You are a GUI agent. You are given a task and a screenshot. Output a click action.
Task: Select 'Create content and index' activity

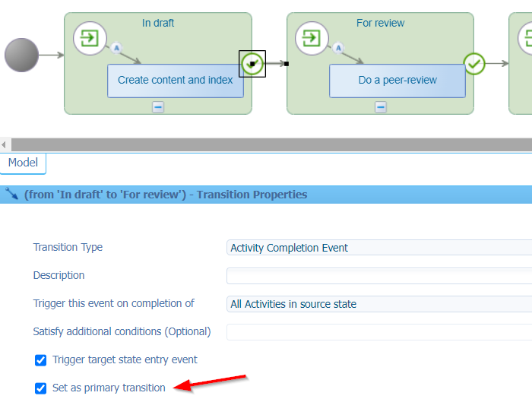[176, 81]
